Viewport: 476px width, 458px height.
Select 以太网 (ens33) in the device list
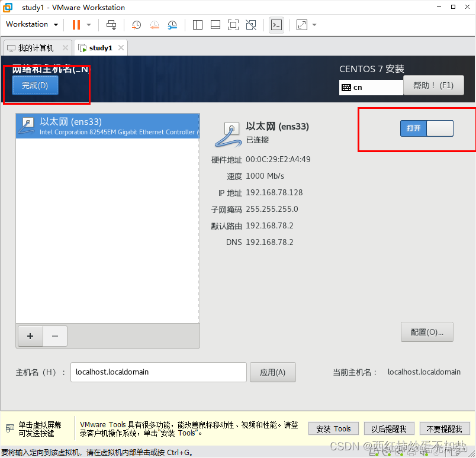pos(108,126)
